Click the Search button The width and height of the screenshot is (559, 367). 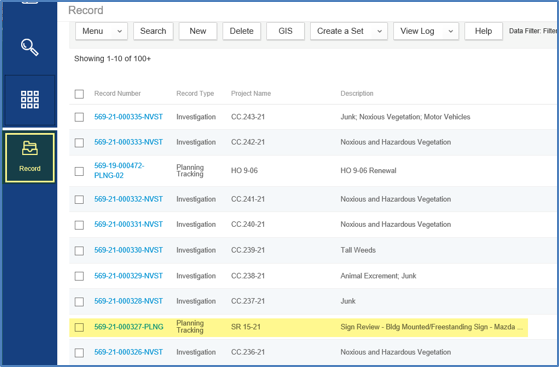click(x=153, y=31)
